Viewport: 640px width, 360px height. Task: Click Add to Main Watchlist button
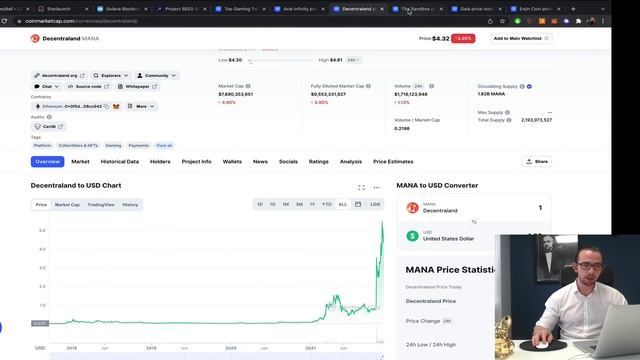point(521,38)
